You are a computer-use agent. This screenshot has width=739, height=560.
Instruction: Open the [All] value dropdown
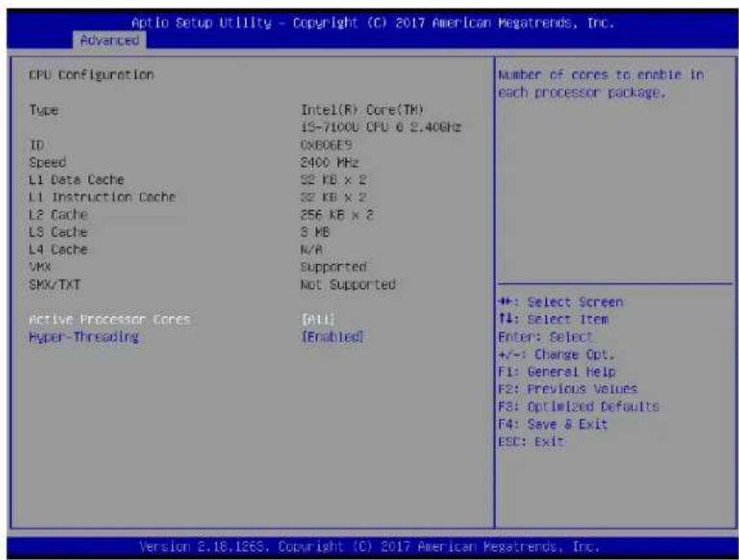coord(318,319)
